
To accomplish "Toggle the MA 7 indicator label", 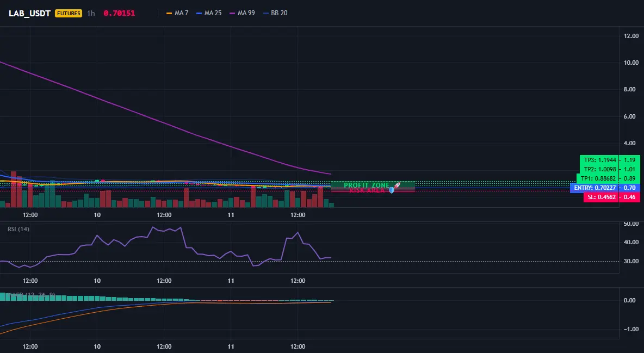I will (181, 13).
